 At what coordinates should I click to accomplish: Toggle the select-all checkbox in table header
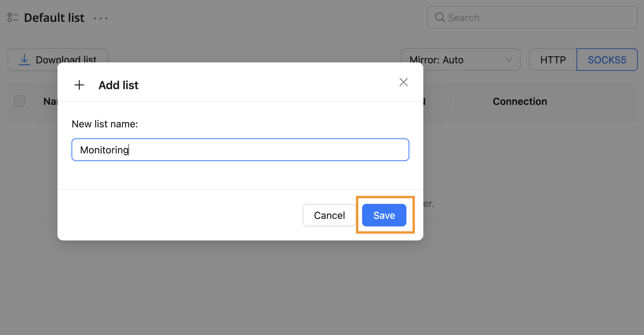20,101
